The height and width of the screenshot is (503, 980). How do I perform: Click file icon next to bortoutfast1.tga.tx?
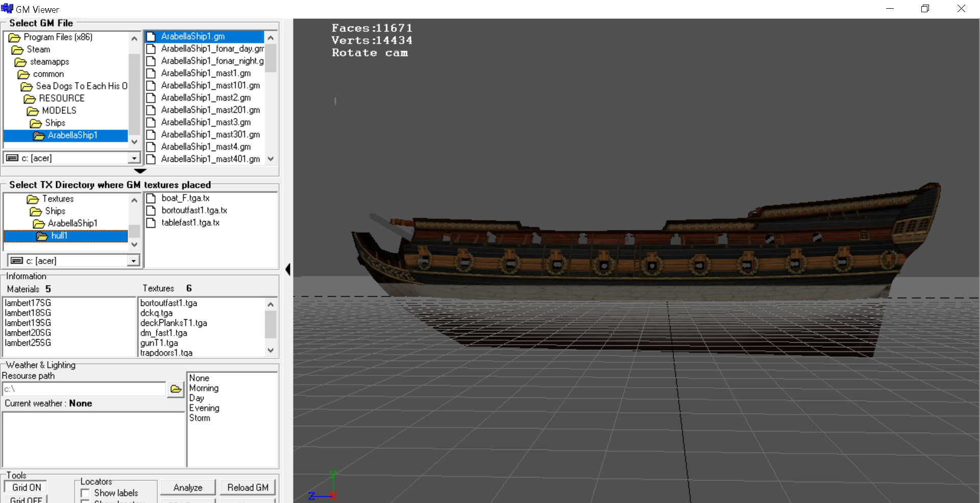click(151, 210)
